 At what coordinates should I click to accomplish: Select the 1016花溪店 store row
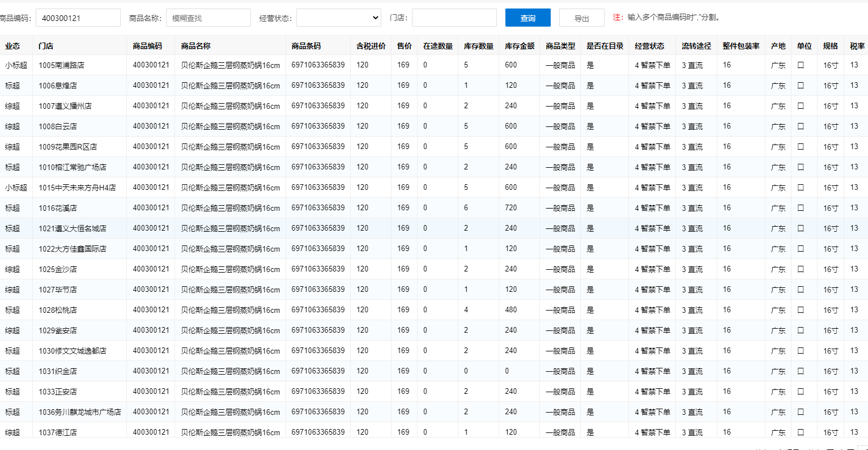click(58, 208)
